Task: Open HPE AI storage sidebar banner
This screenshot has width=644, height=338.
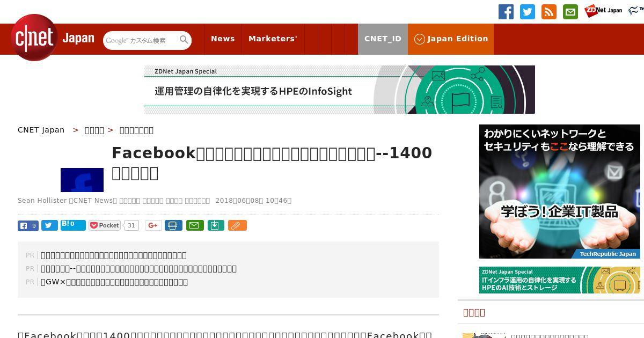Action: pyautogui.click(x=560, y=280)
